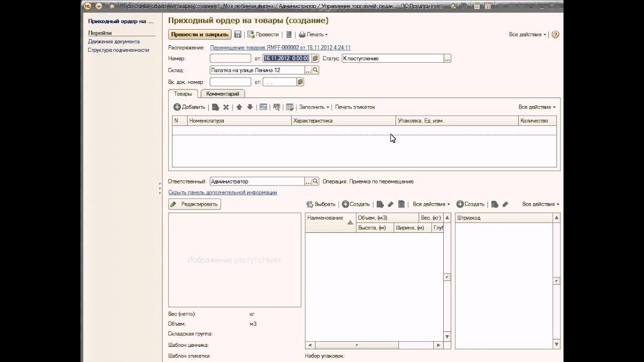Open Все действия in the Товары table toolbar

[x=537, y=107]
